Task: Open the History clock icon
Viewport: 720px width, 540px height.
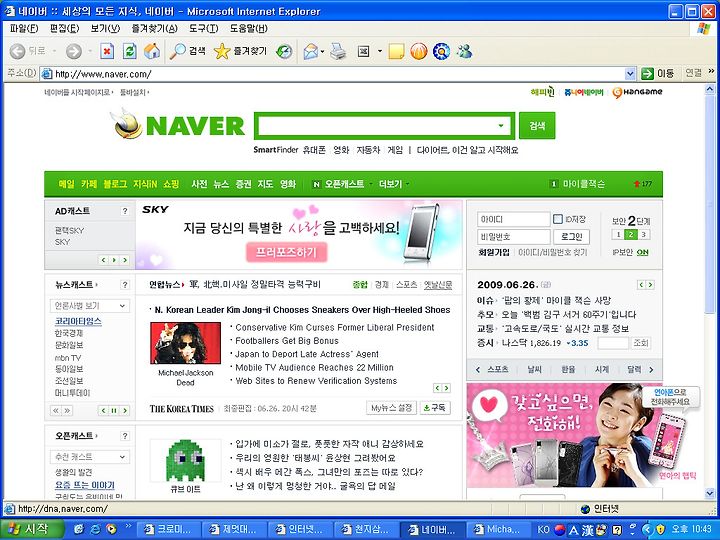Action: click(x=284, y=51)
